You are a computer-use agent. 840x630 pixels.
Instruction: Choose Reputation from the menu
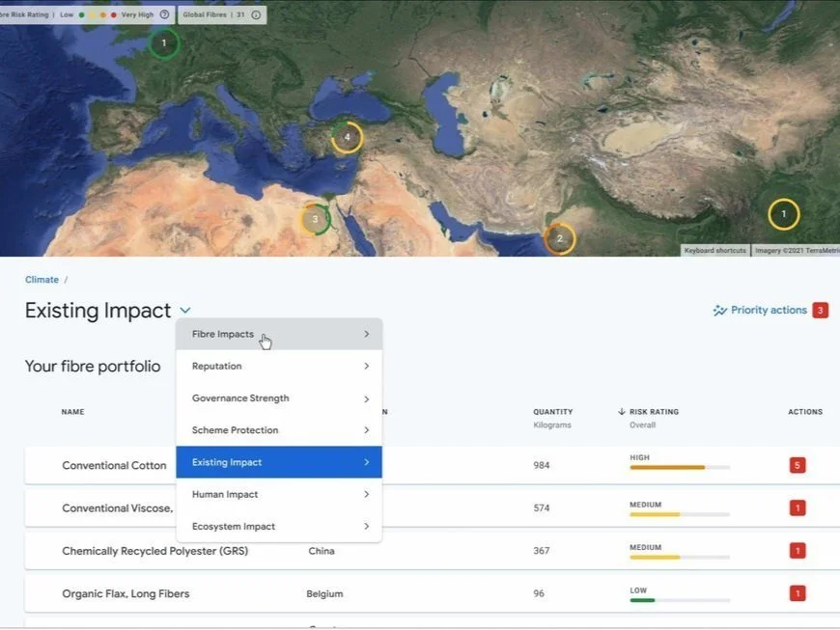[x=279, y=366]
